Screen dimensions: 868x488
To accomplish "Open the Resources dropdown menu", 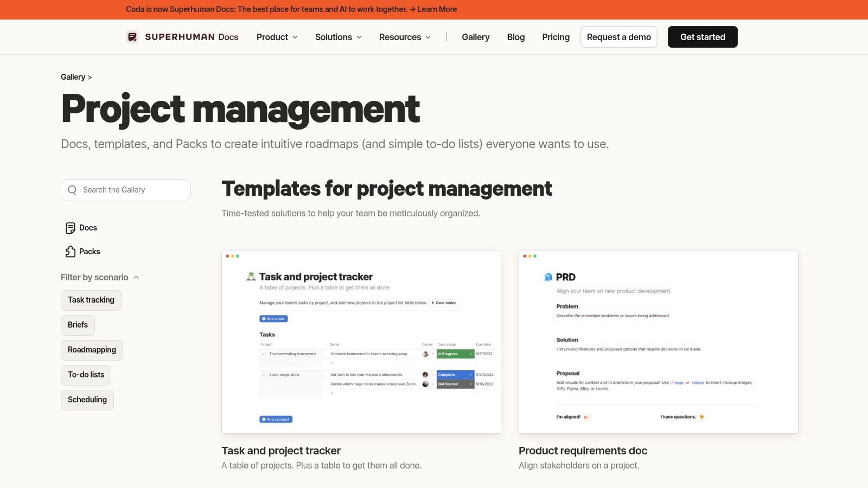I will click(x=405, y=37).
